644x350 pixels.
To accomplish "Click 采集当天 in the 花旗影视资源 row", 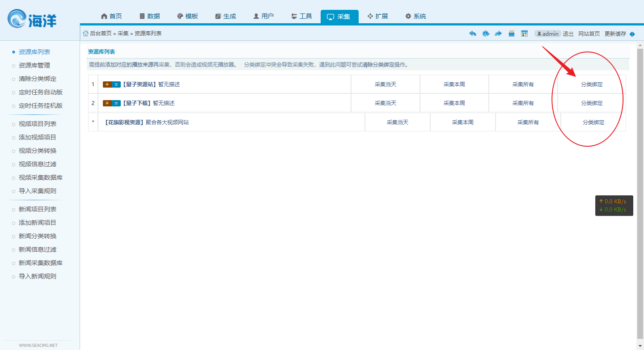I will pos(397,122).
